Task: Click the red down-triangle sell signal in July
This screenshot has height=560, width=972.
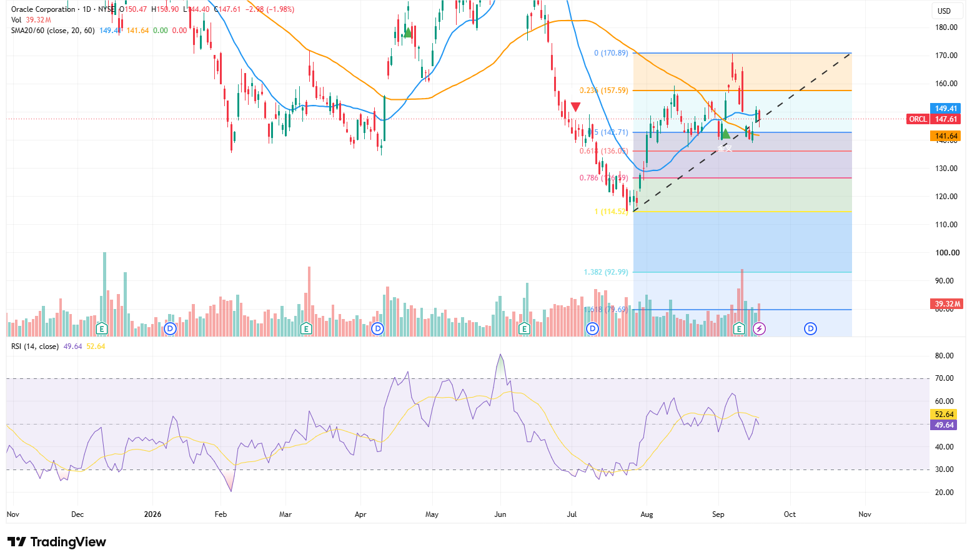Action: click(576, 107)
